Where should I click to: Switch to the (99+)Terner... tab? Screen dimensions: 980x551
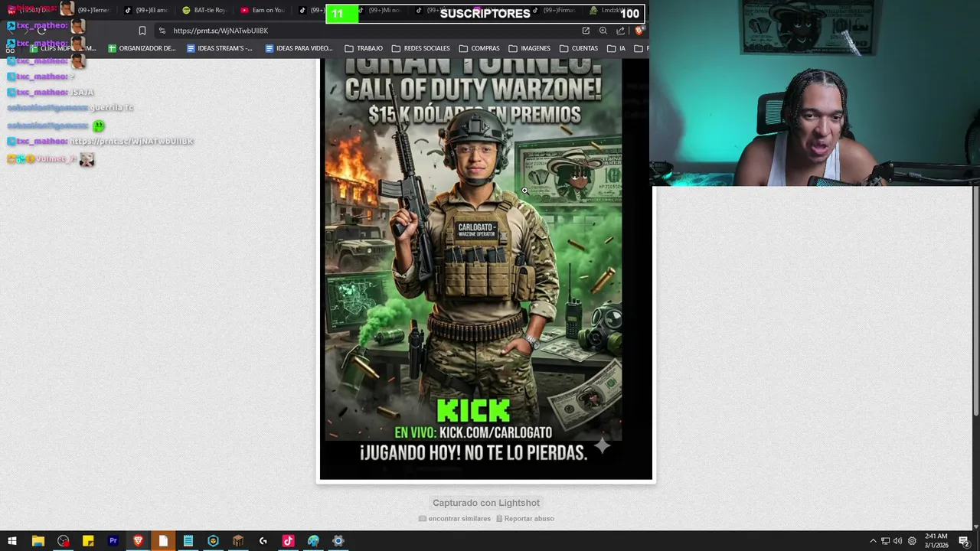(x=93, y=11)
